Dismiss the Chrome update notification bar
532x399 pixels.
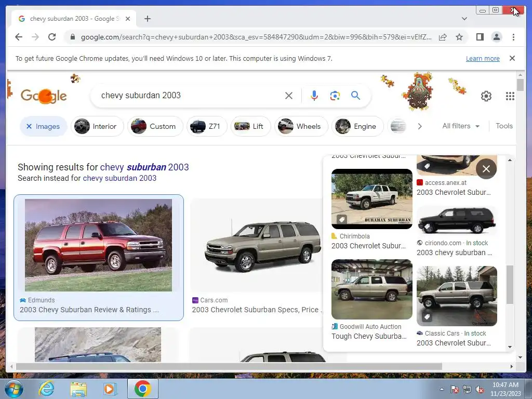coord(512,58)
